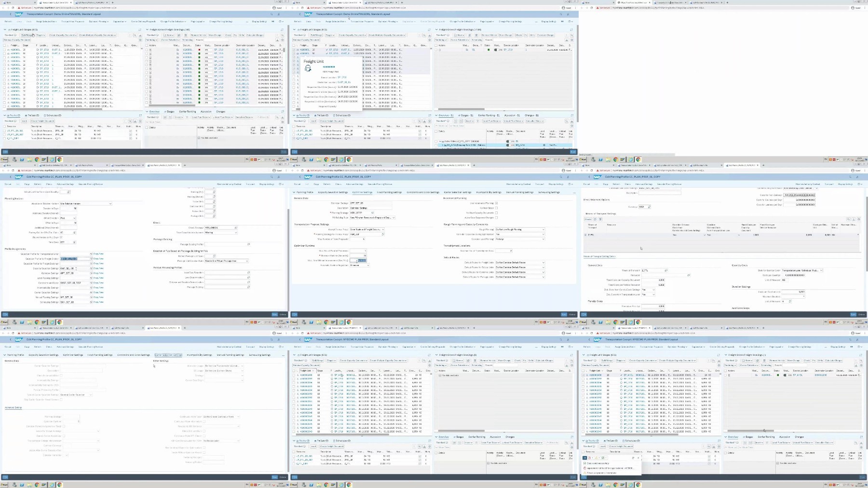Select the focused Carrier Selection Settings tab
Screen dimensions: 868x488
168,355
